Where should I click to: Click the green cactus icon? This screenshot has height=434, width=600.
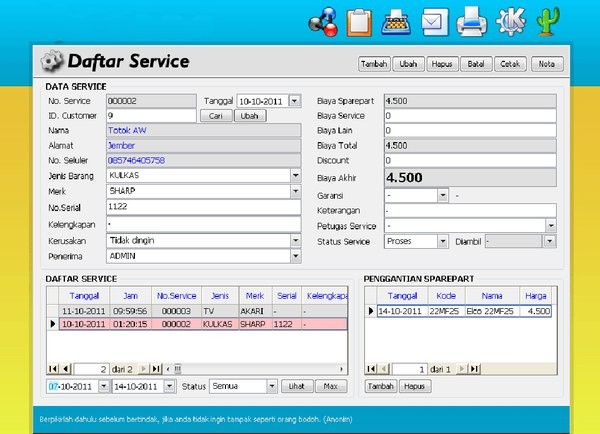pos(548,22)
